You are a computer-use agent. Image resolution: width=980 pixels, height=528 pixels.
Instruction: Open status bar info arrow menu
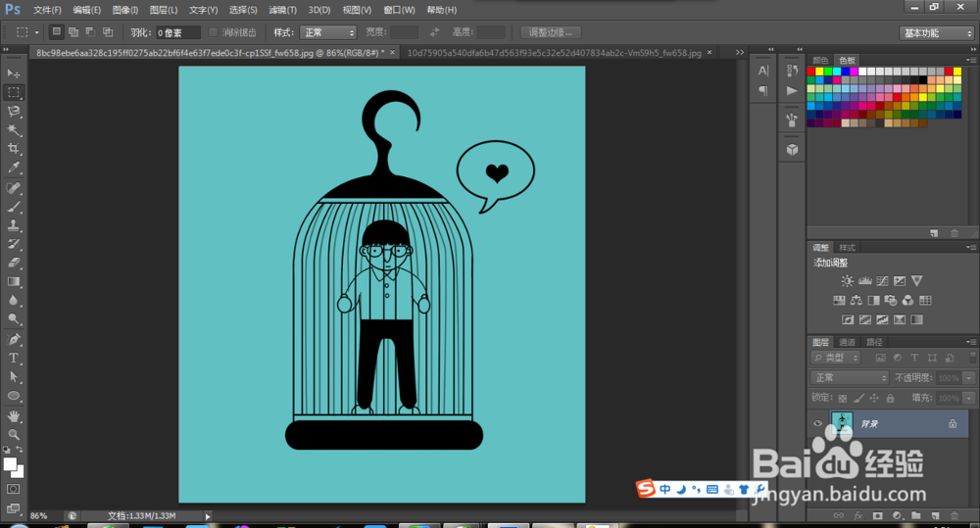click(x=208, y=516)
